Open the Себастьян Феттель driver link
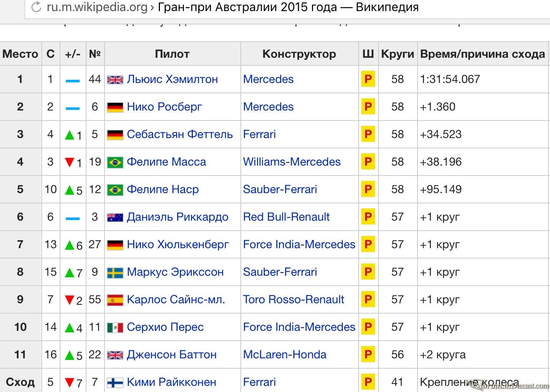This screenshot has width=550, height=392. [x=180, y=134]
